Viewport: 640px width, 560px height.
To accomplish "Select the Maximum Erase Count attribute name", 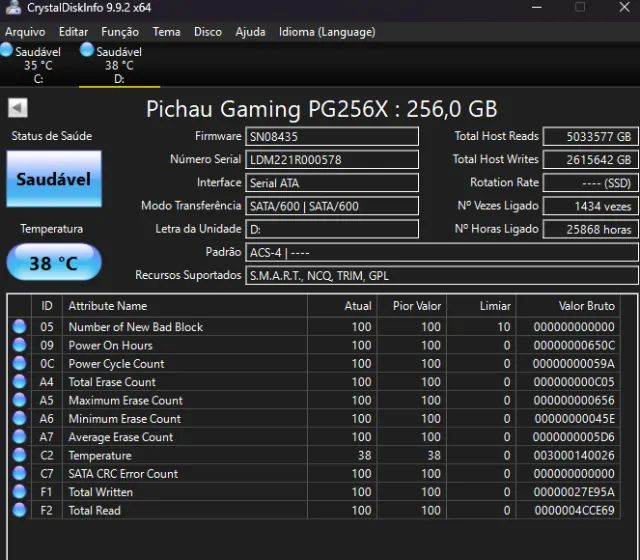I will coord(125,400).
